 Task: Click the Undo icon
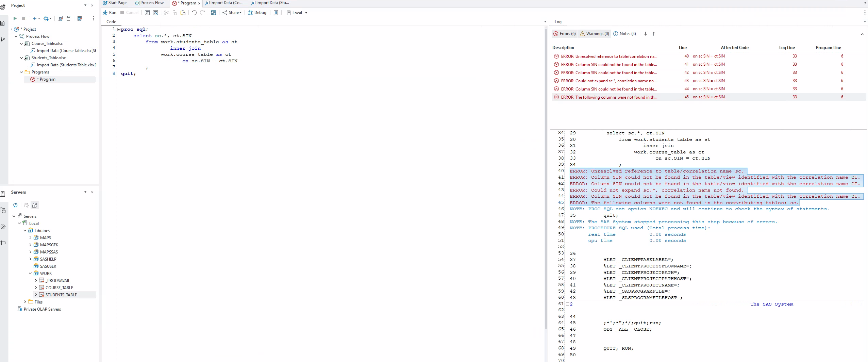(194, 13)
